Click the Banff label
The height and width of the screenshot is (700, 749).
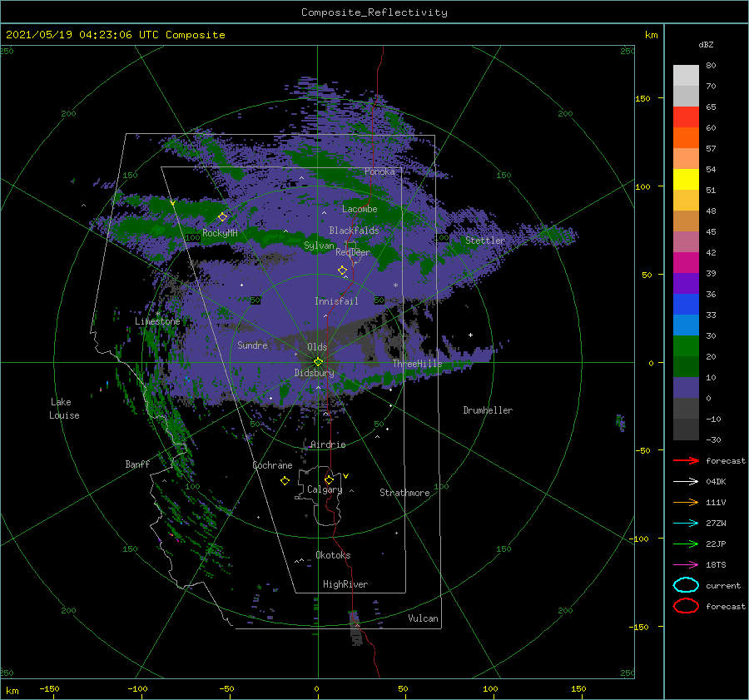click(x=137, y=464)
